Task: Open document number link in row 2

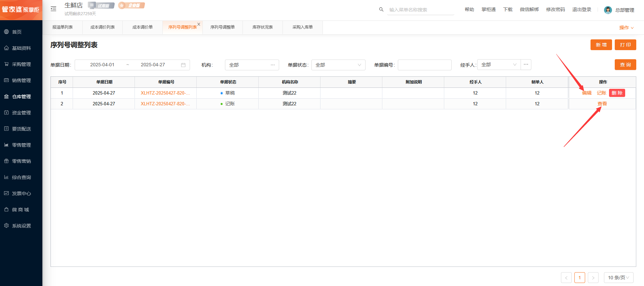Action: [x=165, y=104]
